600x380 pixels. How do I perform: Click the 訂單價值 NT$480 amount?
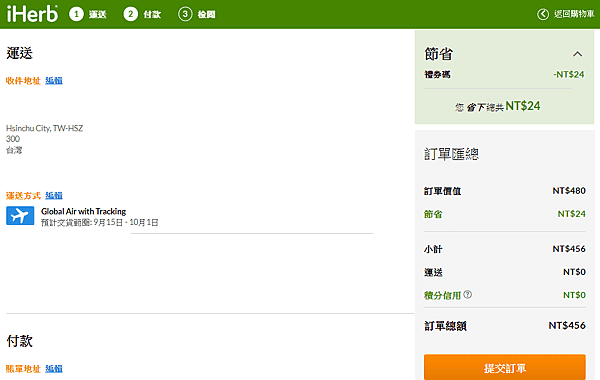[x=569, y=191]
